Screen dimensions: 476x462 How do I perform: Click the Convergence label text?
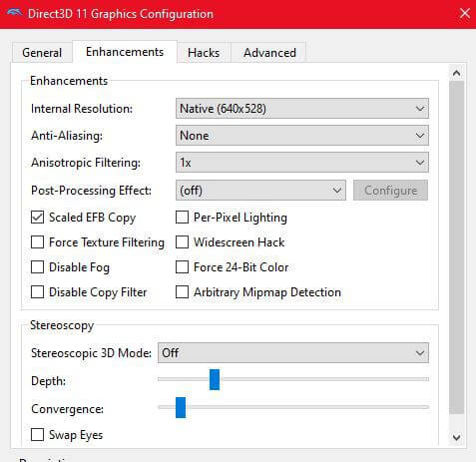pos(67,409)
